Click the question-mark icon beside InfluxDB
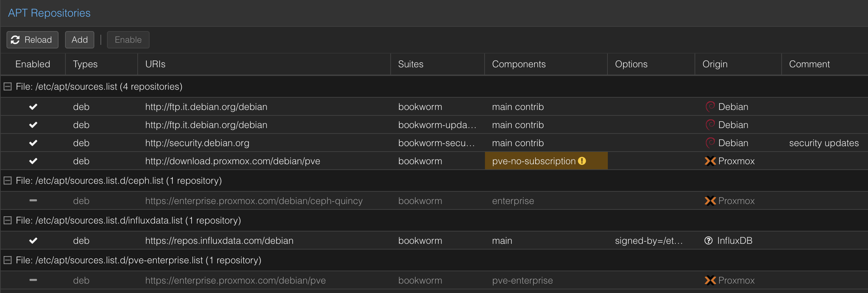The height and width of the screenshot is (293, 868). [x=709, y=241]
